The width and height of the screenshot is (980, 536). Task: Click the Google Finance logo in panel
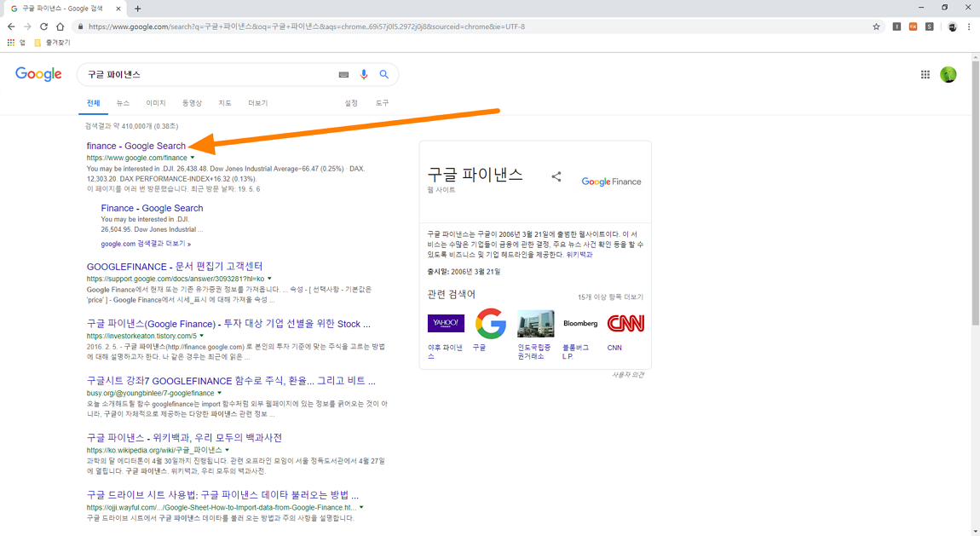point(611,182)
